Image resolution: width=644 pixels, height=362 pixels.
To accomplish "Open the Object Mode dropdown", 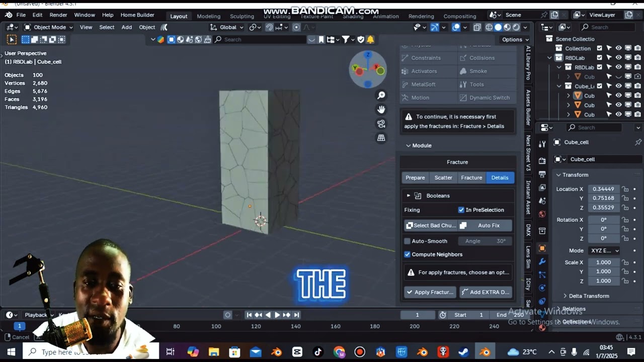I will point(48,27).
